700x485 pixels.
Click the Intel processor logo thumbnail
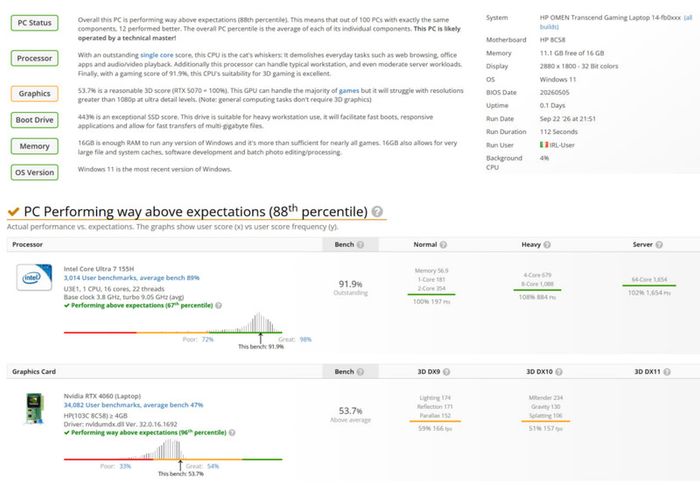click(x=34, y=277)
